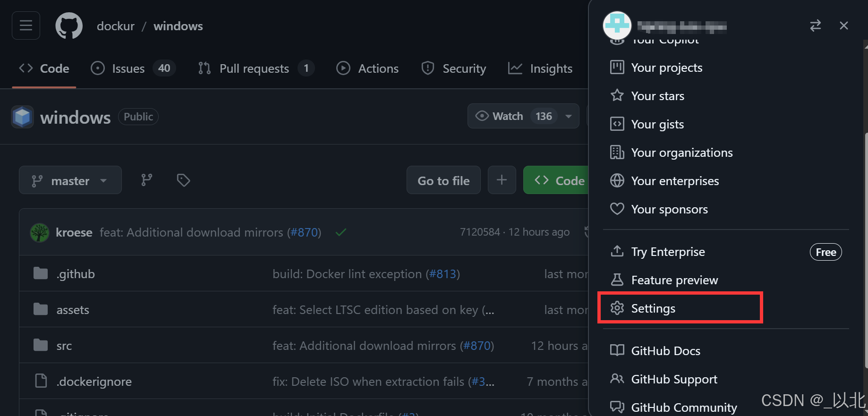Open commit 'Select LTSC edition based on key'
This screenshot has height=416, width=868.
(383, 310)
